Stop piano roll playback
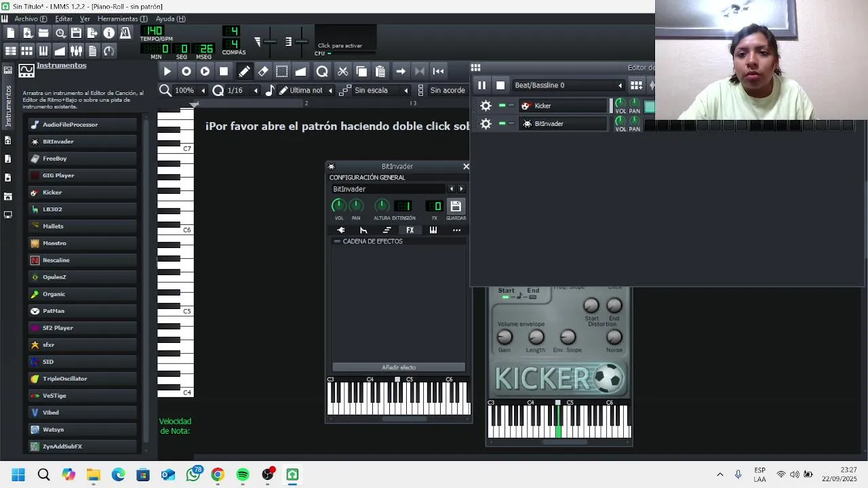 coord(224,71)
